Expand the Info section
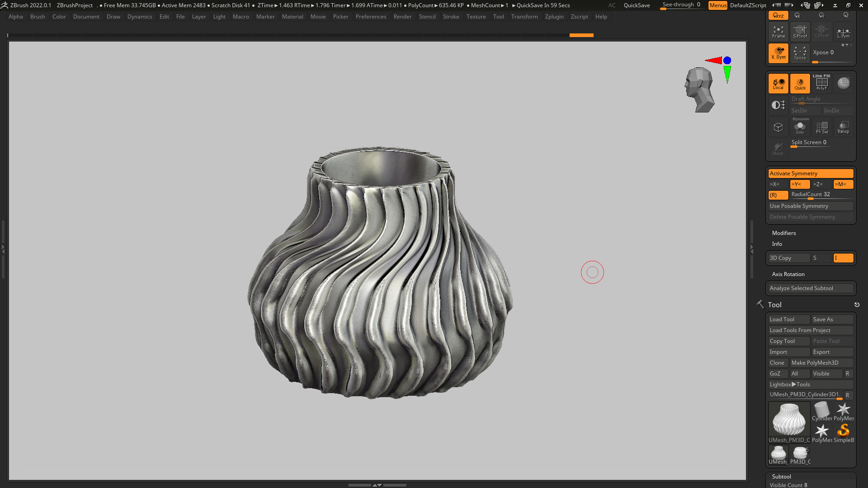 [x=777, y=244]
